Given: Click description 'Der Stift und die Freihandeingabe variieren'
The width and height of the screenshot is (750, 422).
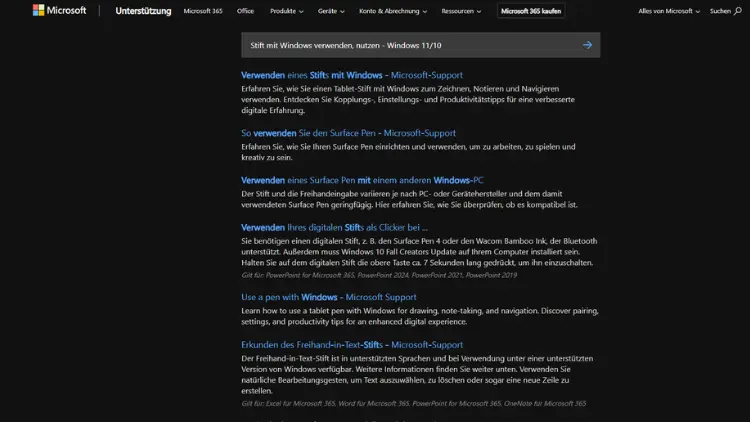Looking at the screenshot, I should (x=409, y=199).
